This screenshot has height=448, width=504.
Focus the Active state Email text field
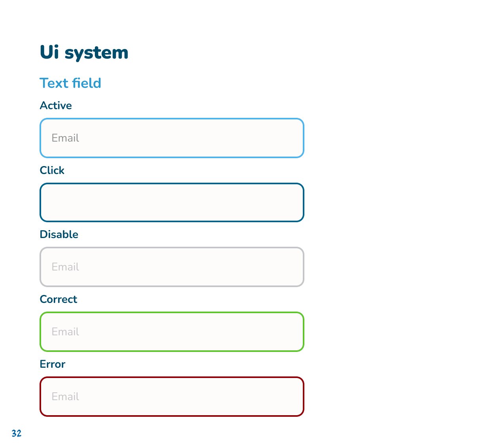click(x=172, y=138)
